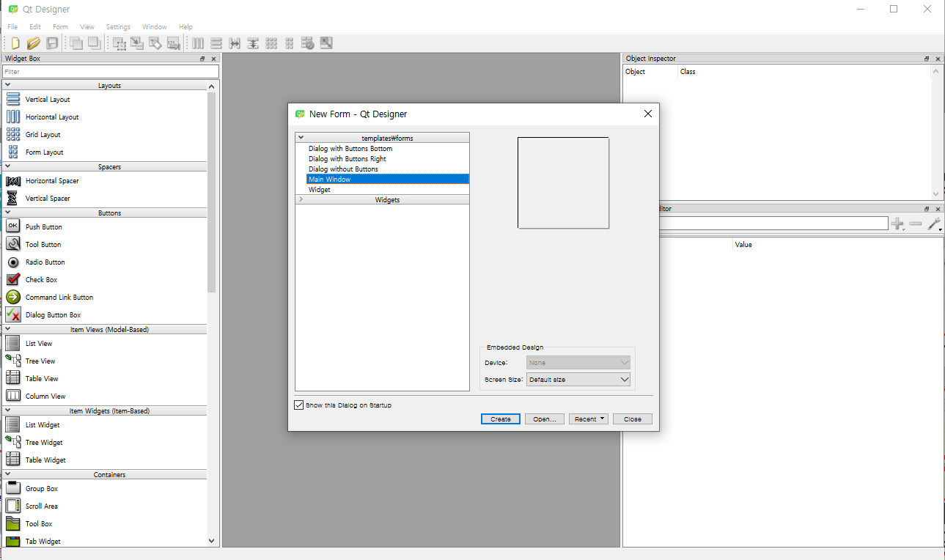Expand the Widgets group in New Form
Image resolution: width=945 pixels, height=560 pixels.
301,199
